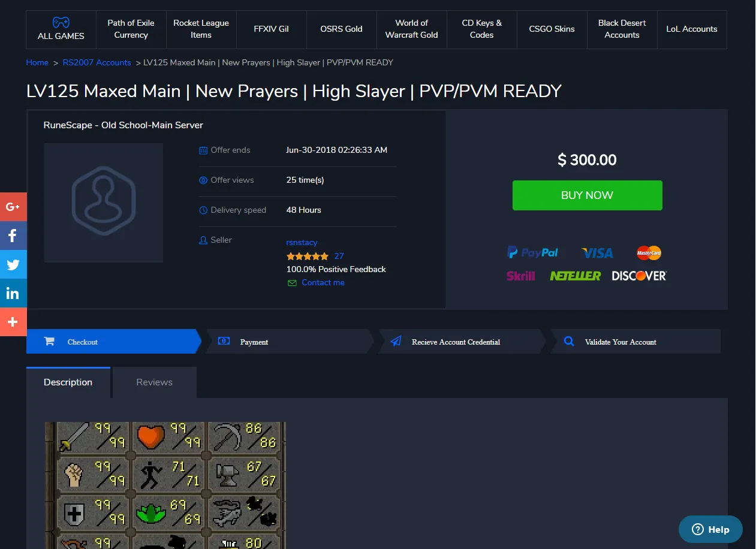The width and height of the screenshot is (756, 549).
Task: Click RuneScape - Old School-Main Server text
Action: click(x=124, y=125)
